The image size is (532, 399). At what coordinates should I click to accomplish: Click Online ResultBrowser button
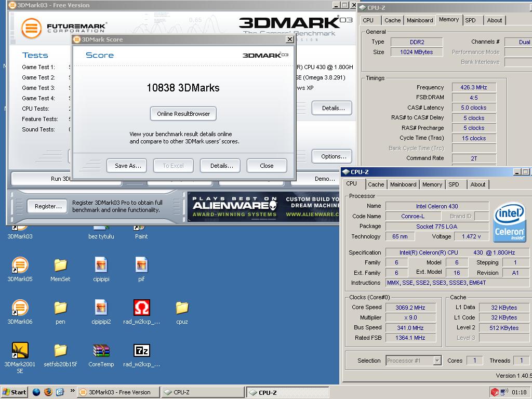coord(183,114)
